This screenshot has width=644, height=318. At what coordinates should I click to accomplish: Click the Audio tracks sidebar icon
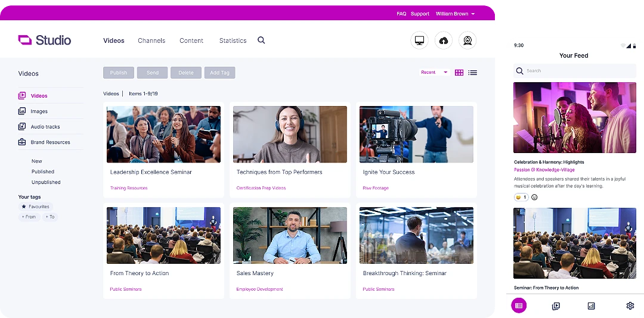[x=22, y=127]
